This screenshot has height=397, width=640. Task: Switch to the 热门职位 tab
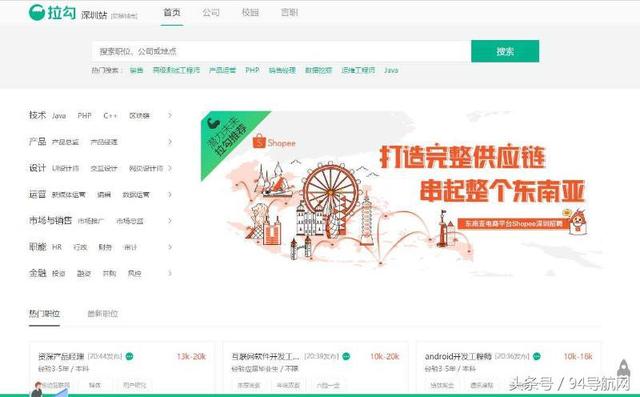(x=44, y=314)
